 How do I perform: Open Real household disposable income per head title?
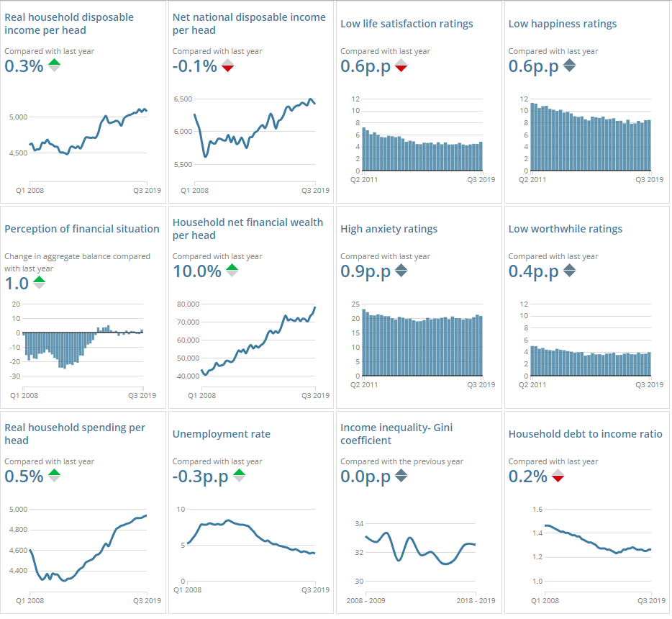[x=69, y=24]
